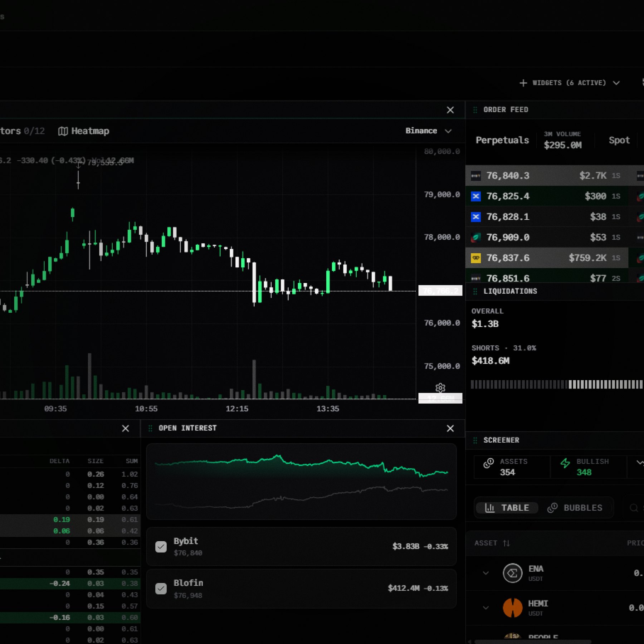Expand the HEMI row chevron
This screenshot has width=644, height=644.
(486, 608)
